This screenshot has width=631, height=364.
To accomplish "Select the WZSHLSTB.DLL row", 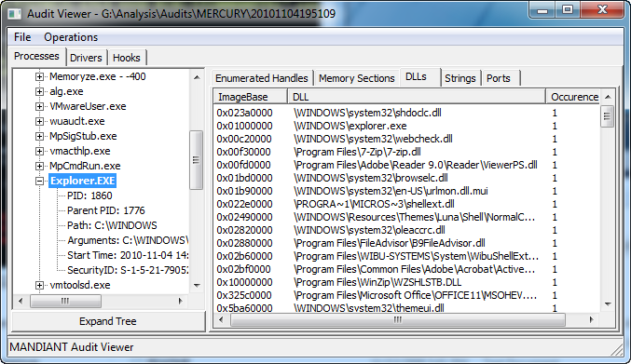I will (406, 282).
